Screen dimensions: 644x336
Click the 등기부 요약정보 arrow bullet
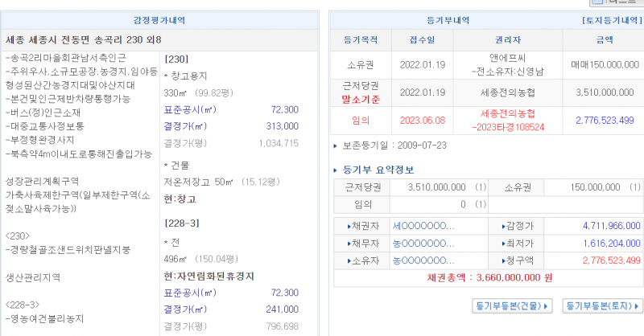336,170
